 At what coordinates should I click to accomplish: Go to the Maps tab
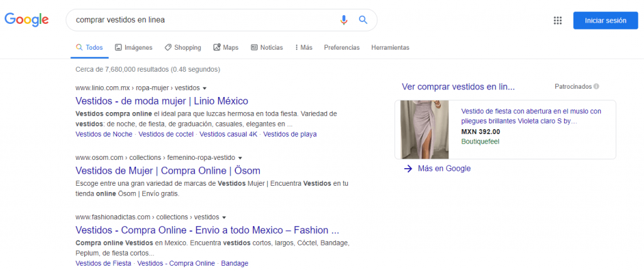[226, 48]
